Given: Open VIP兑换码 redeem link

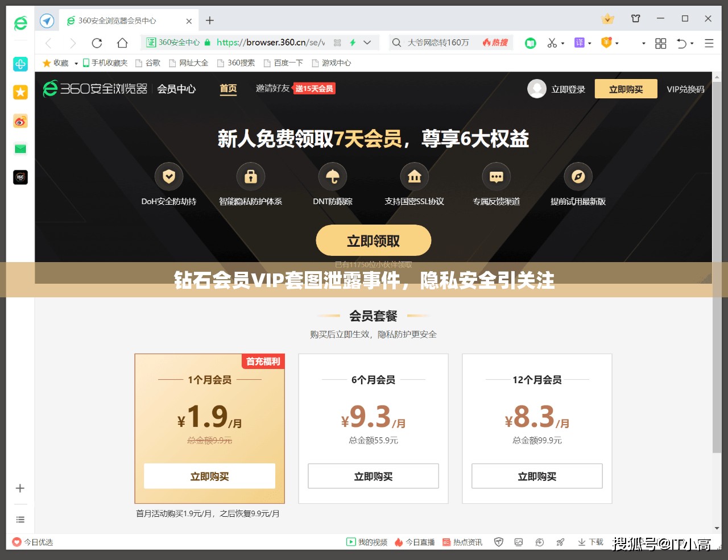Looking at the screenshot, I should click(685, 89).
